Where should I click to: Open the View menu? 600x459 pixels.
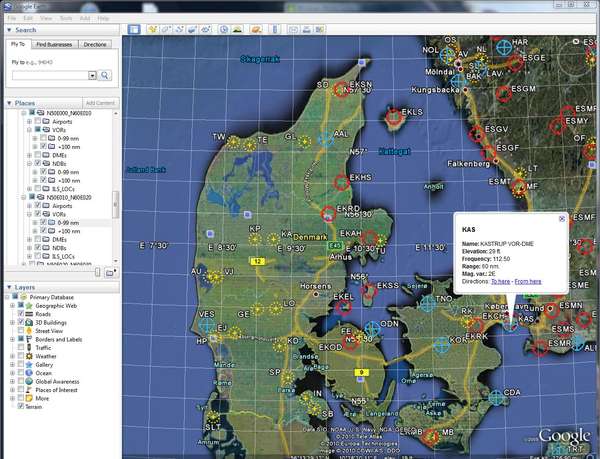click(x=46, y=18)
